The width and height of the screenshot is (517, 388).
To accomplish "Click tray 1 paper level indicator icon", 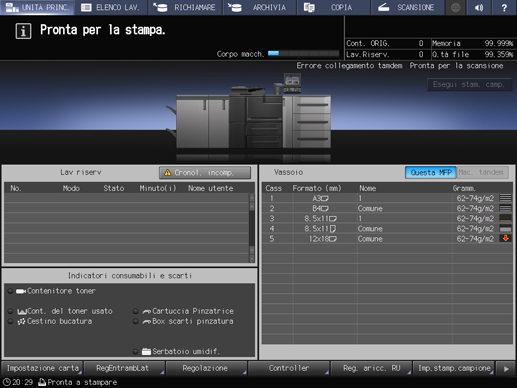I will click(x=505, y=198).
